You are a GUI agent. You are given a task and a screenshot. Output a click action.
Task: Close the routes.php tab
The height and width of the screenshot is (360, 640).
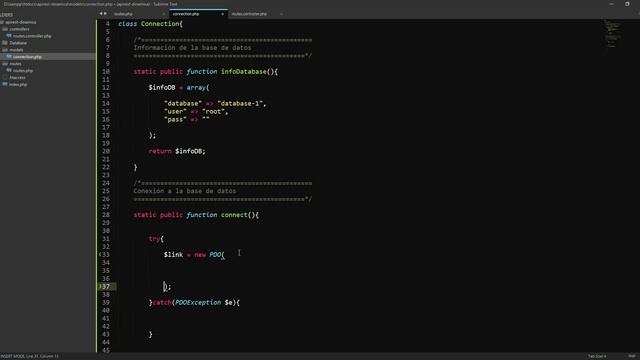(164, 14)
